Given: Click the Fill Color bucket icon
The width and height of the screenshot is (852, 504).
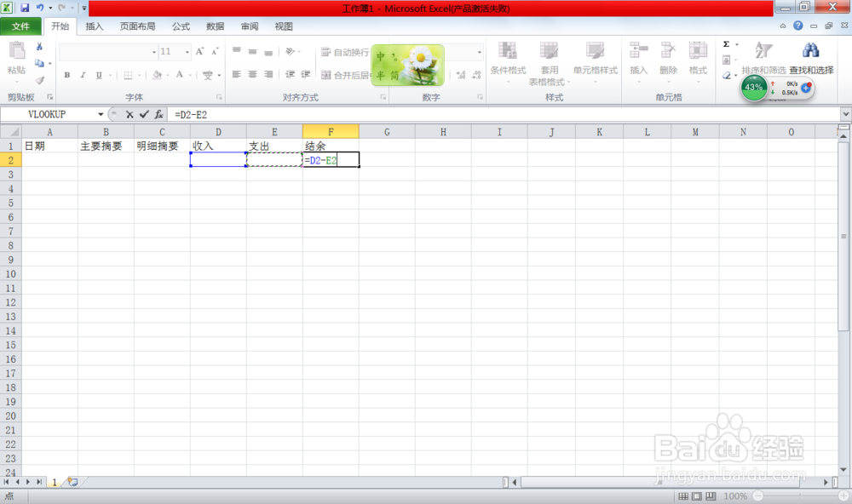Looking at the screenshot, I should coord(157,75).
